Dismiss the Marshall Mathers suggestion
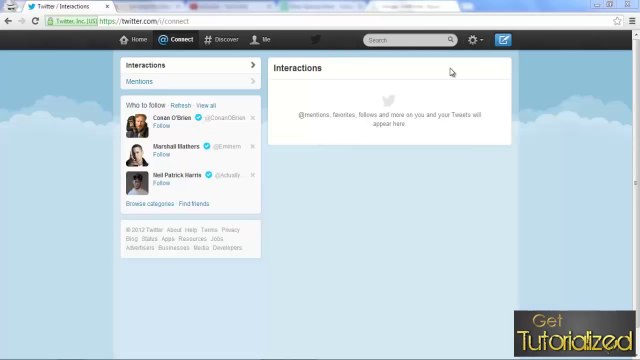The height and width of the screenshot is (360, 640). coord(253,146)
